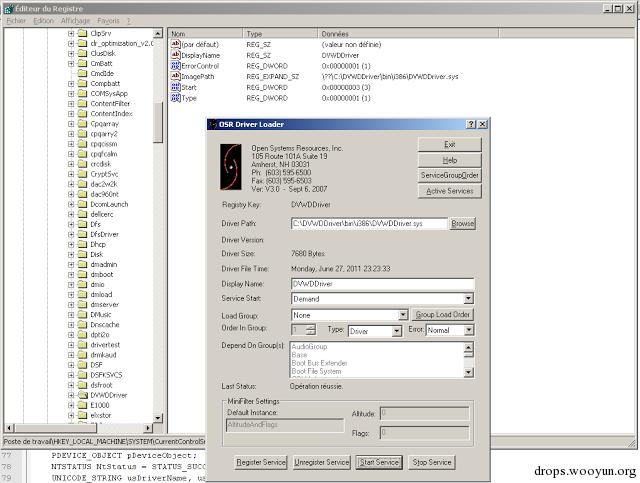The width and height of the screenshot is (640, 483).
Task: Click the tree pane vertical scrollbar down arrow
Action: point(158,418)
